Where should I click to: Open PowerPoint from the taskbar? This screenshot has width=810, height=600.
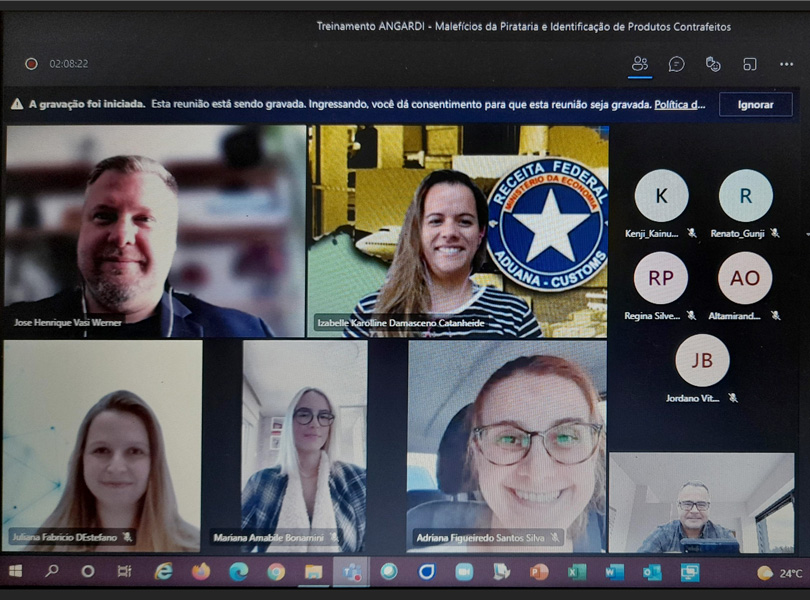(539, 572)
